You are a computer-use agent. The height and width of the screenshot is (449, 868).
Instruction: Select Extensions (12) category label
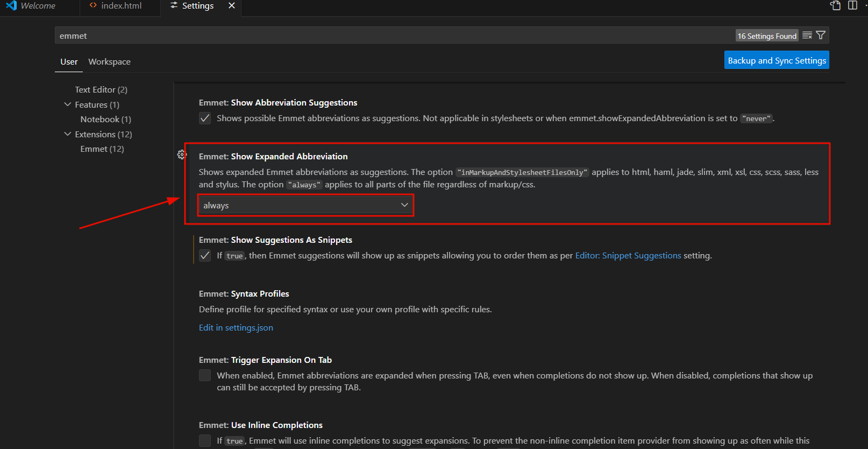click(103, 134)
